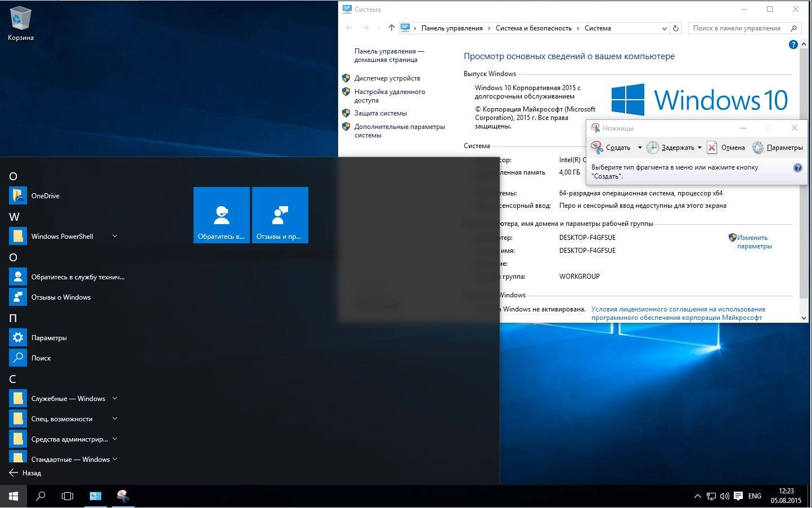Image resolution: width=812 pixels, height=508 pixels.
Task: Expand Служебные — Windows folder chevron
Action: click(115, 398)
